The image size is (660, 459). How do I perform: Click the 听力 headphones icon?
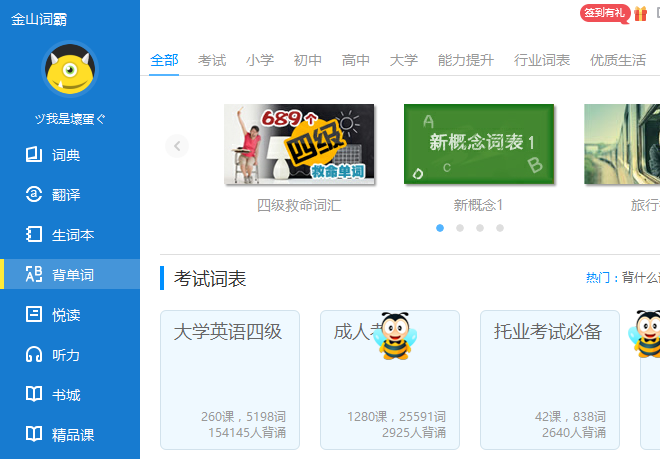tap(34, 354)
